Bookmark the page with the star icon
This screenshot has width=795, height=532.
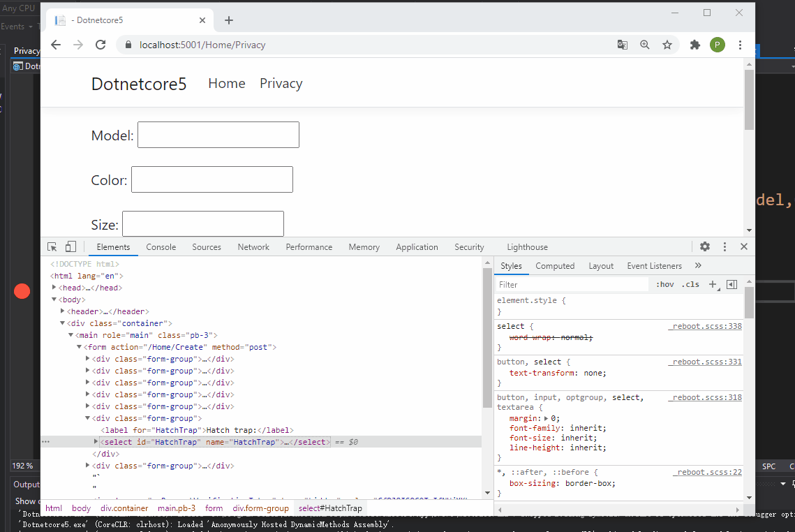[x=667, y=44]
